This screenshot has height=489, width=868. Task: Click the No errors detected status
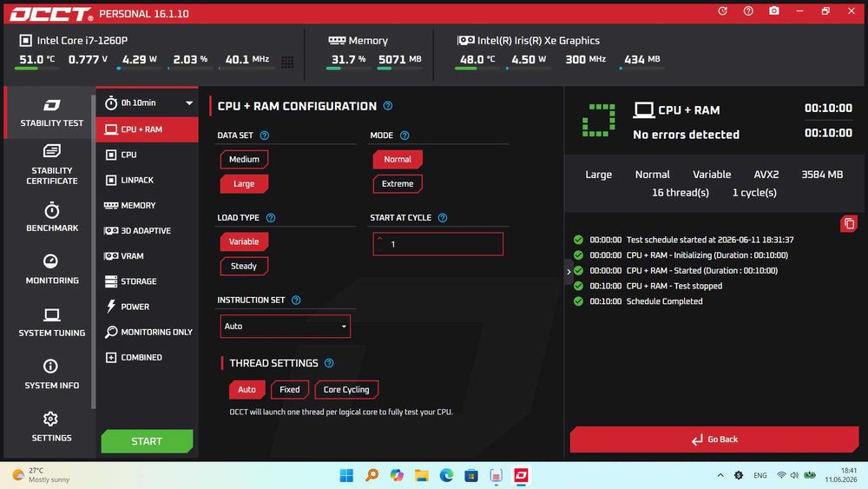pyautogui.click(x=686, y=135)
